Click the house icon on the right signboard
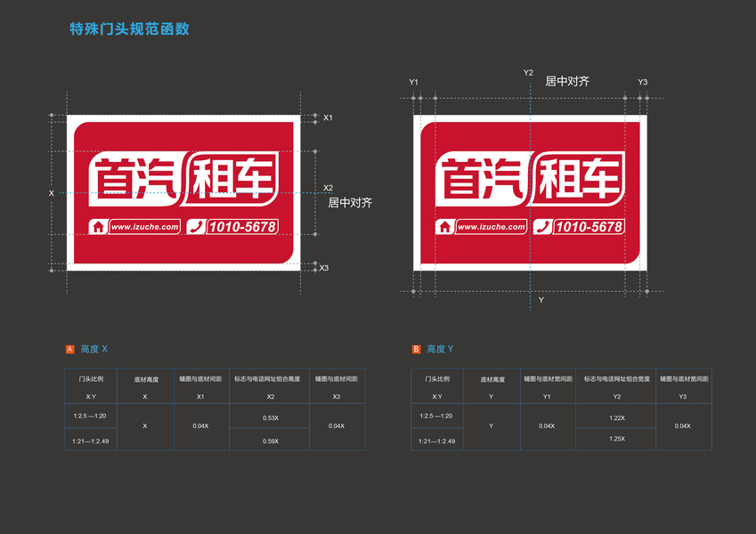 444,227
